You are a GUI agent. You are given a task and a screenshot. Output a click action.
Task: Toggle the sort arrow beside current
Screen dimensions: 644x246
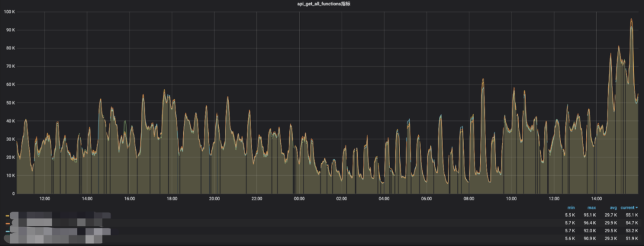[x=637, y=207]
